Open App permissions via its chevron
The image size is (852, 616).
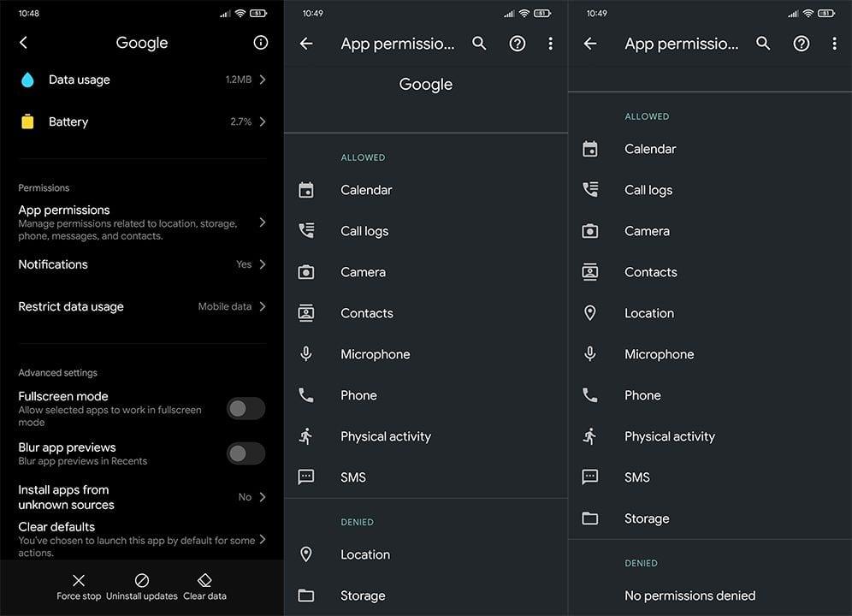pyautogui.click(x=263, y=222)
